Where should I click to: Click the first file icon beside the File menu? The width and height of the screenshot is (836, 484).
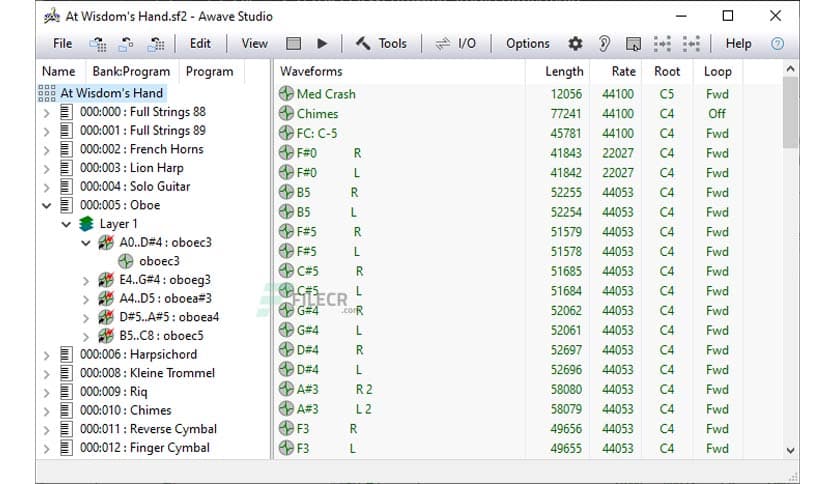pyautogui.click(x=98, y=44)
